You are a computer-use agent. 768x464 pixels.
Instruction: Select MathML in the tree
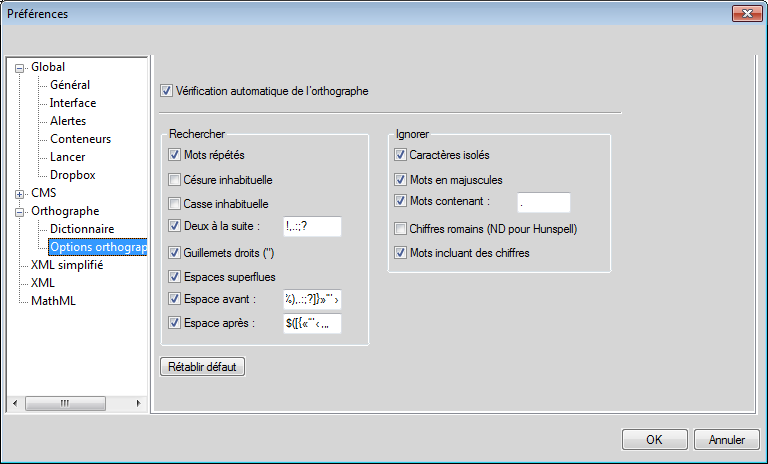click(53, 301)
